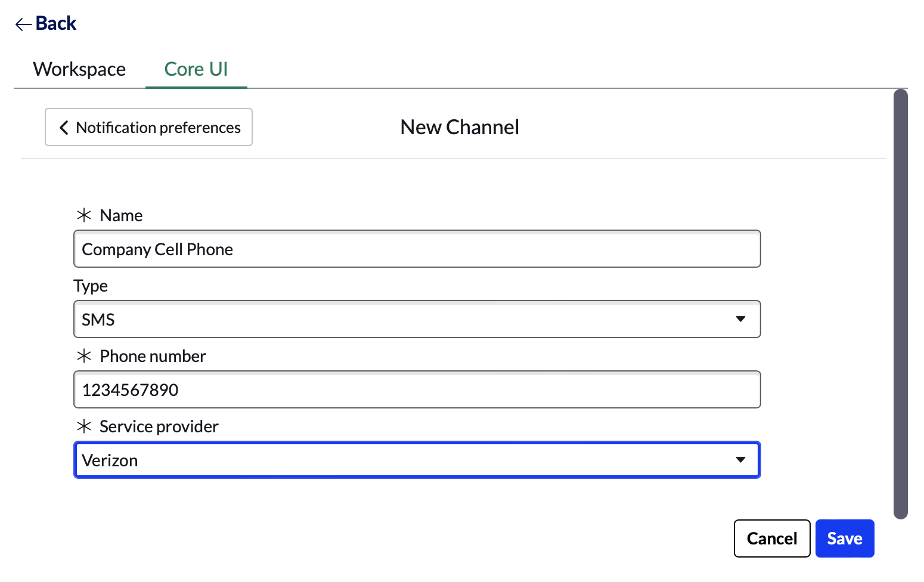The image size is (924, 582).
Task: Click the asterisk beside Phone number label
Action: pyautogui.click(x=84, y=355)
